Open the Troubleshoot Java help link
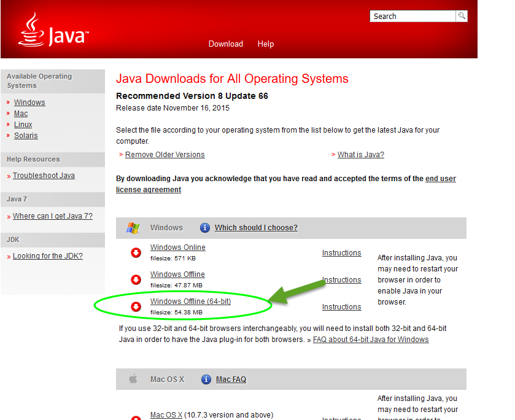Viewport: 515px width, 420px height. pos(44,176)
